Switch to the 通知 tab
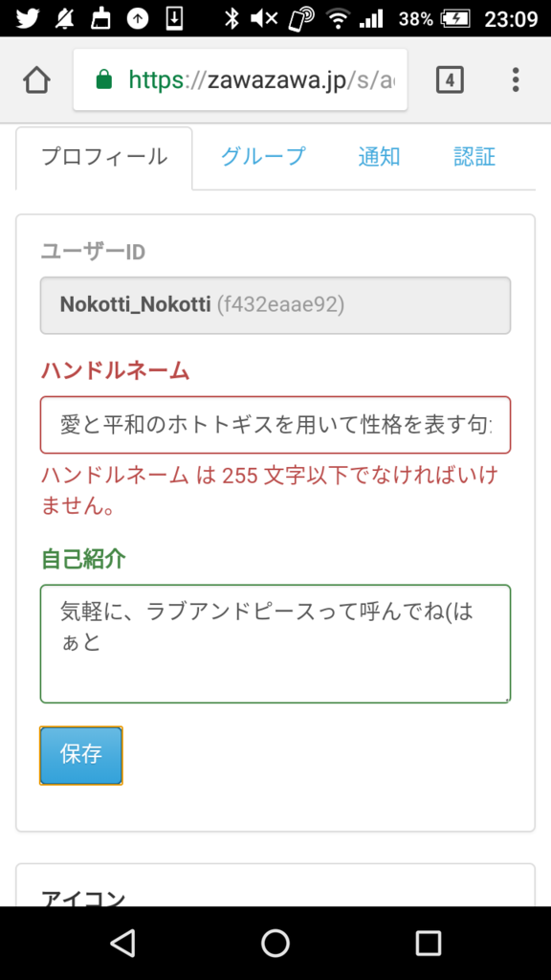551x980 pixels. [379, 156]
